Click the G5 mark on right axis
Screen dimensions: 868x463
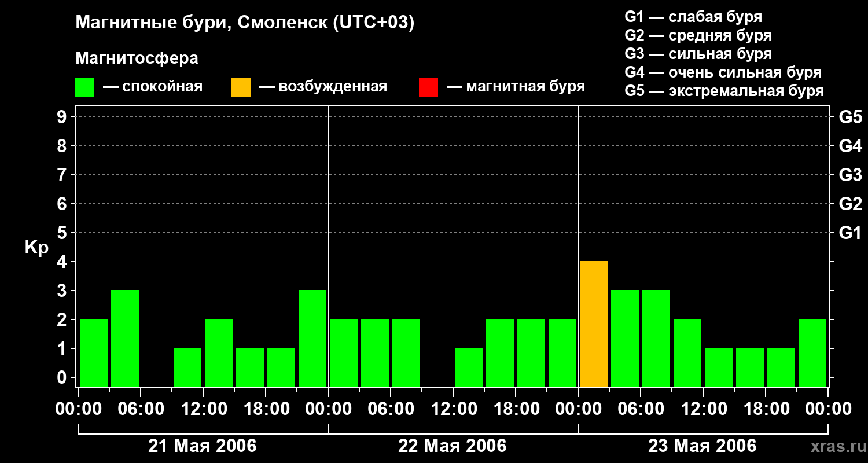coord(850,117)
